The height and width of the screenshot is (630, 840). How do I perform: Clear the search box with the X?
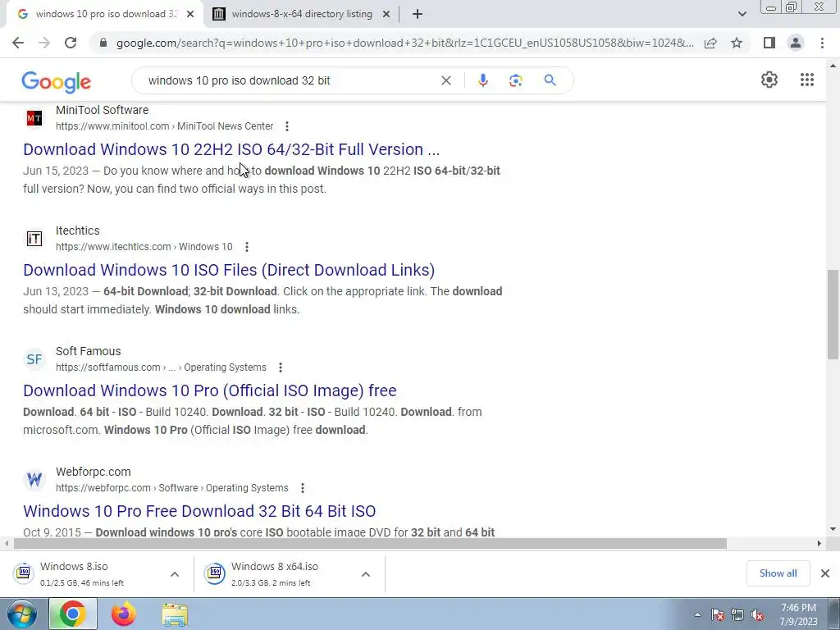click(445, 80)
